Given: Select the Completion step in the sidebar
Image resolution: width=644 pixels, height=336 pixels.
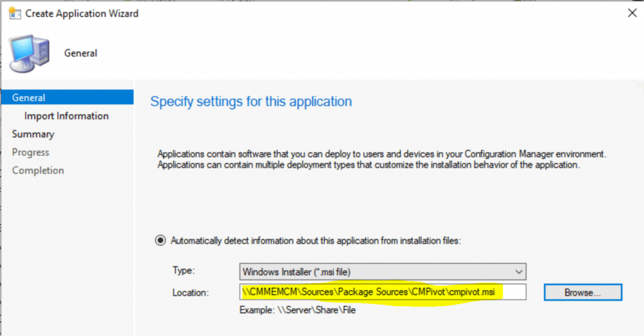Looking at the screenshot, I should (38, 170).
